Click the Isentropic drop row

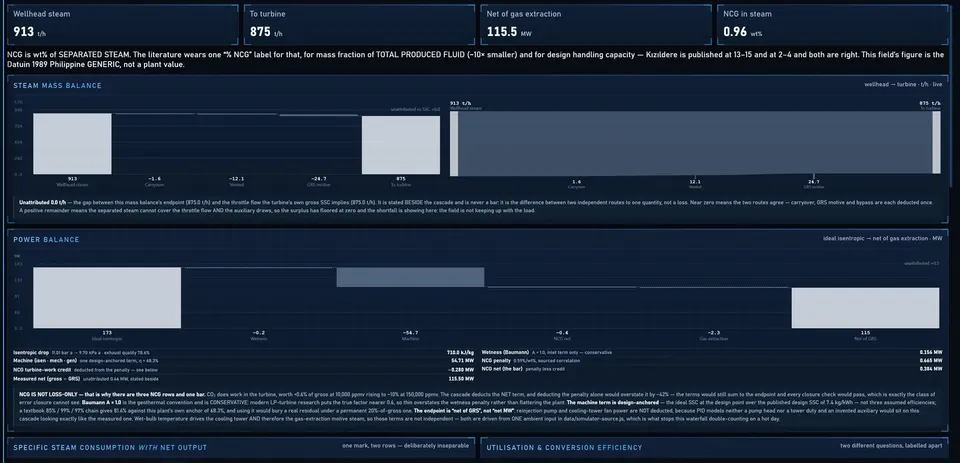point(244,353)
